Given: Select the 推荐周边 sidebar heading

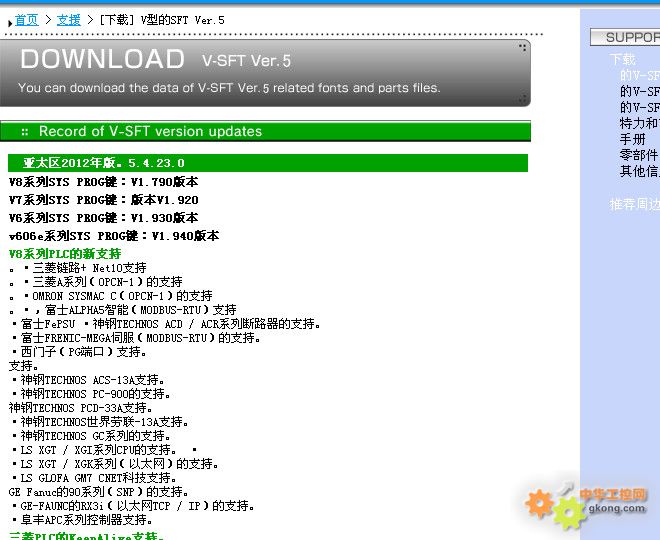Looking at the screenshot, I should [634, 204].
